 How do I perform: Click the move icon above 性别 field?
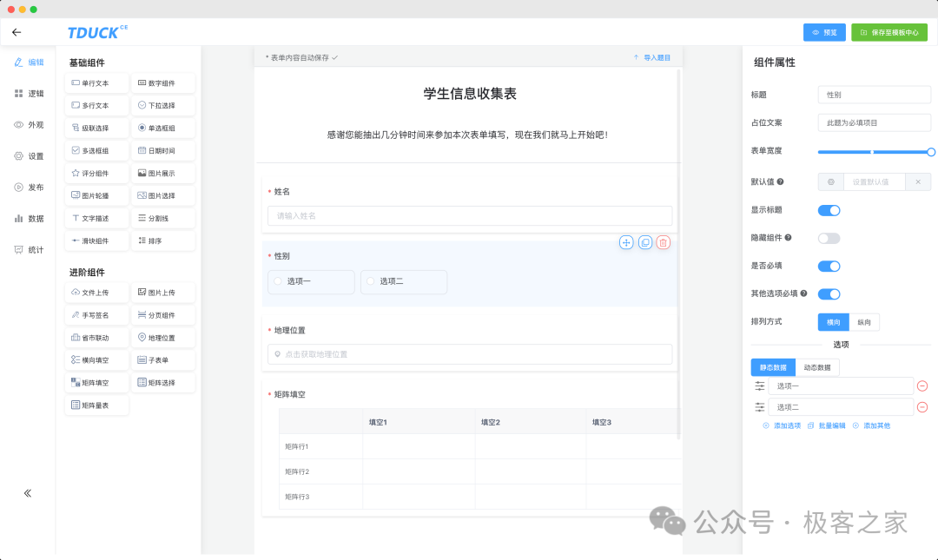(x=626, y=242)
